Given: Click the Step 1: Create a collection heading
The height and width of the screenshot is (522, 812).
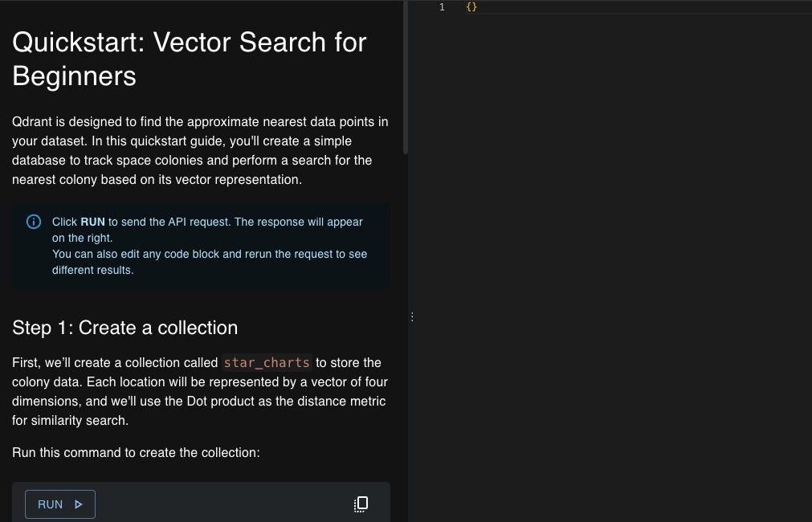Looking at the screenshot, I should (124, 328).
